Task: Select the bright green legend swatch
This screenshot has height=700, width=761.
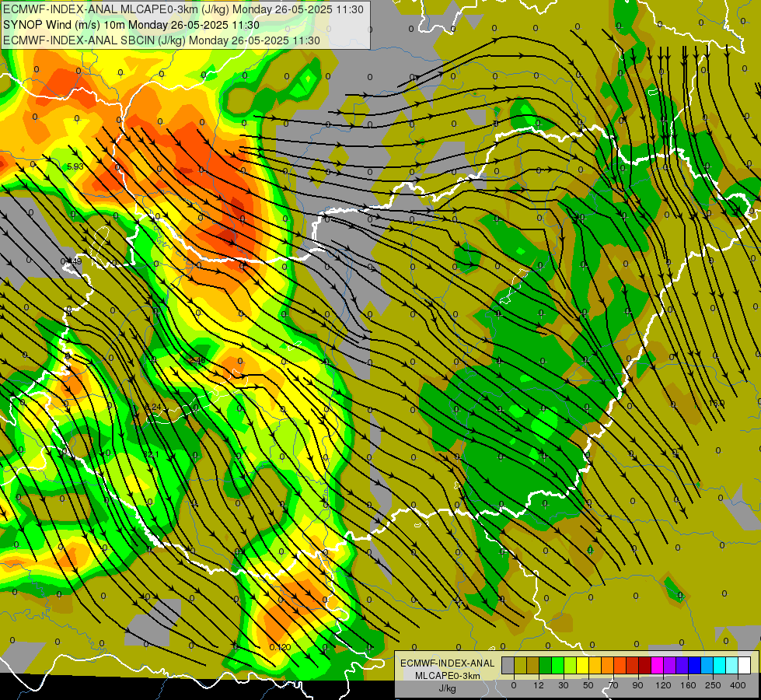Action: (557, 666)
